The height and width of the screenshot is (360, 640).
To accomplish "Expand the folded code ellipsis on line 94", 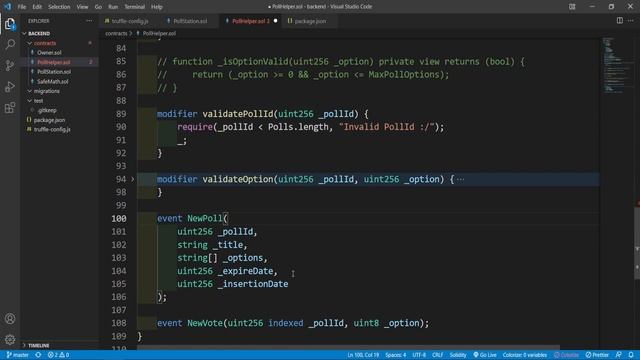I will click(x=460, y=179).
